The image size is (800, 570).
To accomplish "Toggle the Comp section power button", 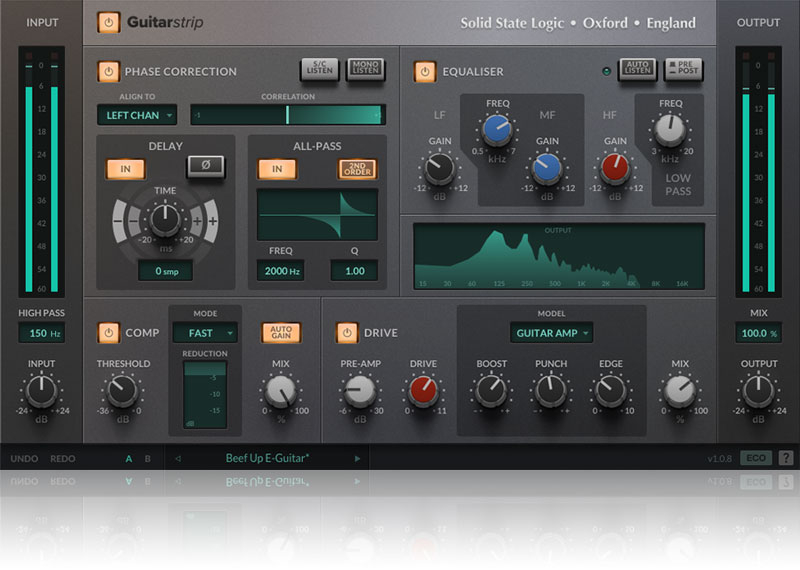I will [x=109, y=333].
